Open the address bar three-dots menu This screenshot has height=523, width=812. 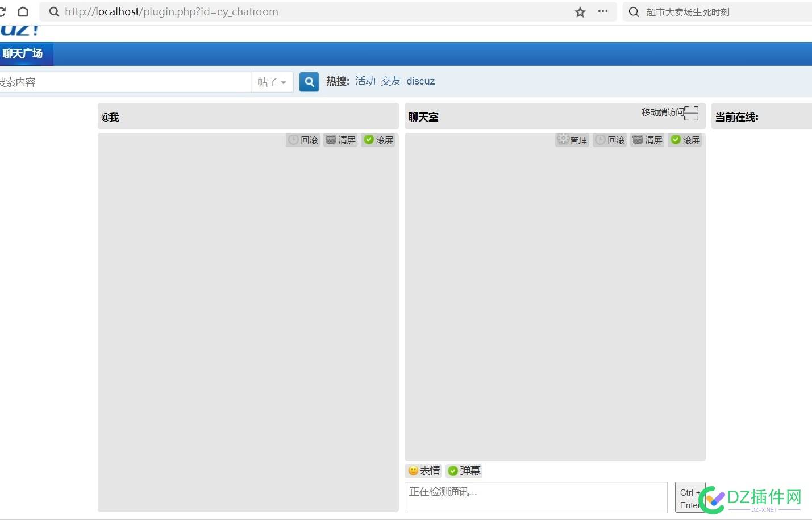pyautogui.click(x=603, y=11)
